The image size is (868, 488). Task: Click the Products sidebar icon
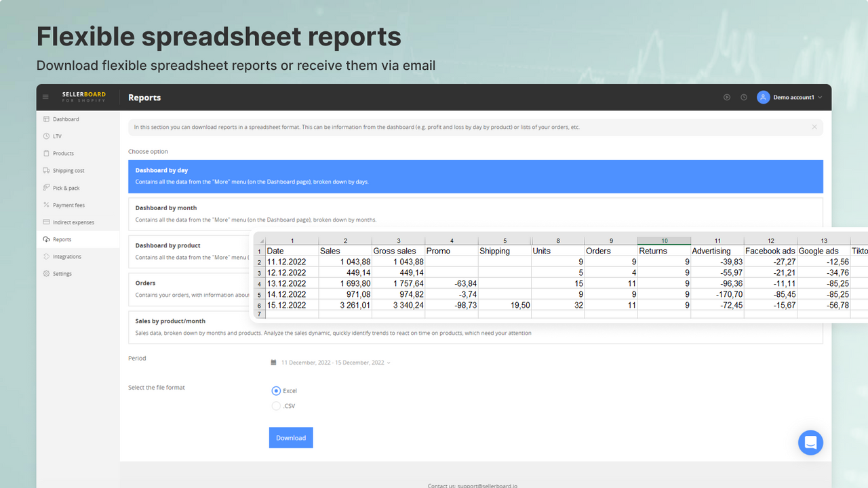click(x=46, y=153)
